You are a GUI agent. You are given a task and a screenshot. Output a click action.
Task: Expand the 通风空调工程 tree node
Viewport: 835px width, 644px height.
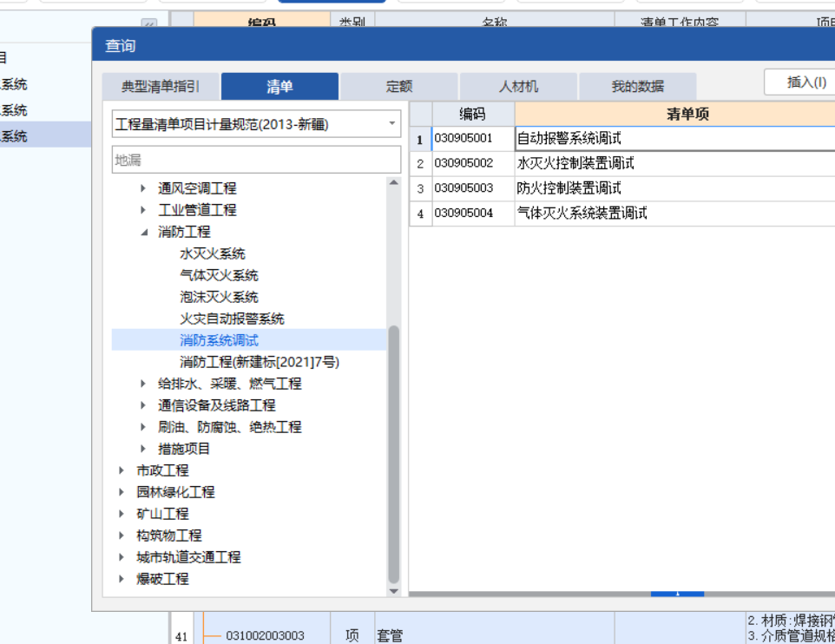tap(144, 188)
